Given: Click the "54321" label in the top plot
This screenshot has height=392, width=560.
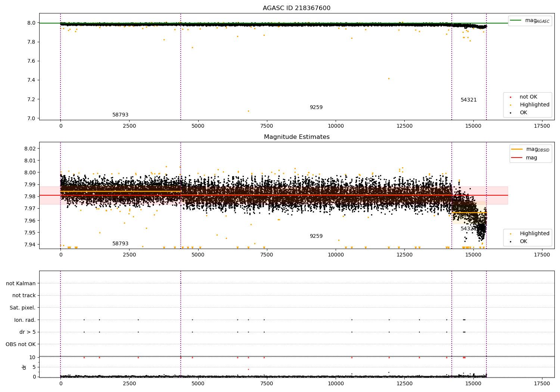Looking at the screenshot, I should (x=469, y=100).
